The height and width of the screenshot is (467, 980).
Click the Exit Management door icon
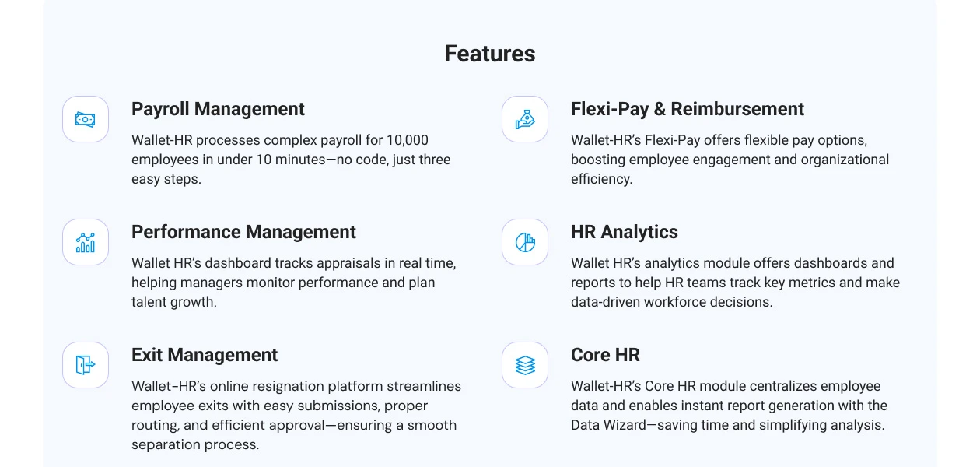(x=86, y=365)
